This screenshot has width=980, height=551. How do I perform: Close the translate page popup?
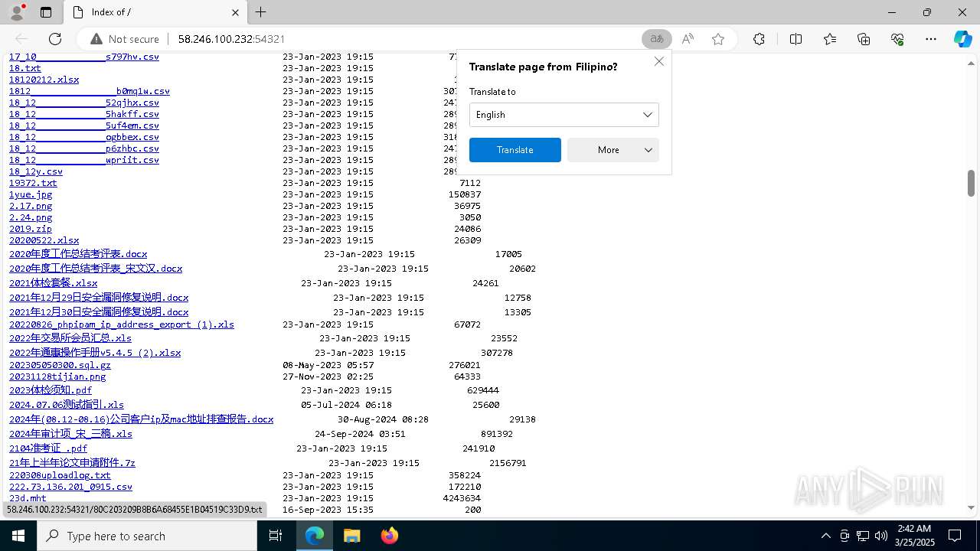(x=659, y=61)
